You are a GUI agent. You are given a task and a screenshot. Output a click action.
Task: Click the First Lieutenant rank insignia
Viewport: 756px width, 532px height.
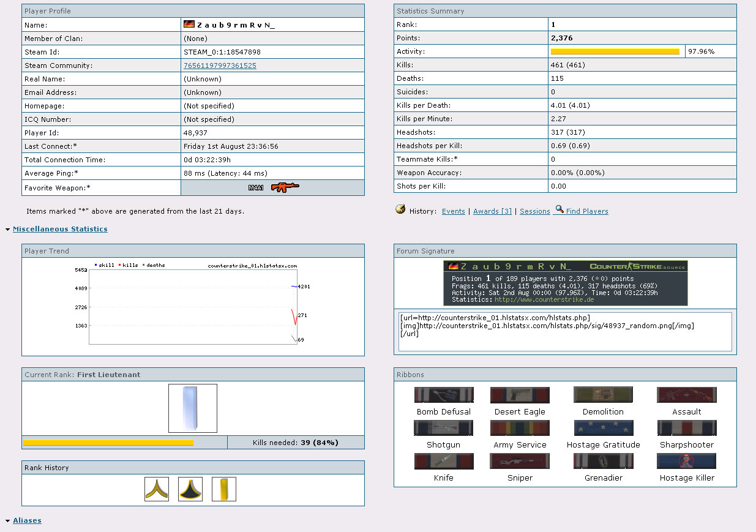click(x=193, y=408)
